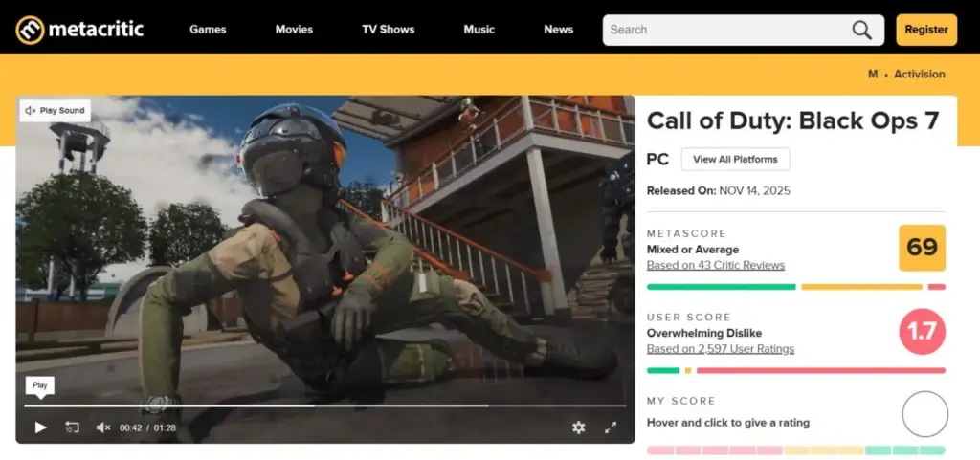Screen dimensions: 980x460
Task: Open Based on 43 Critic Reviews link
Action: (x=716, y=265)
